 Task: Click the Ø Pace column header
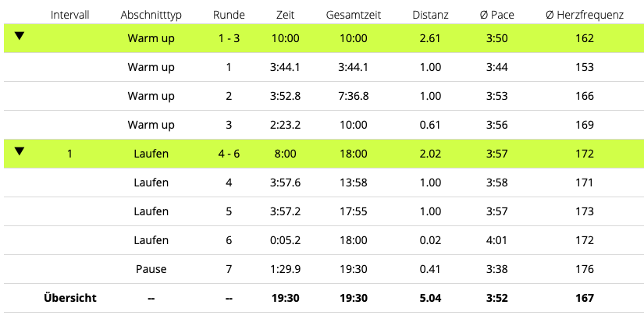click(497, 15)
